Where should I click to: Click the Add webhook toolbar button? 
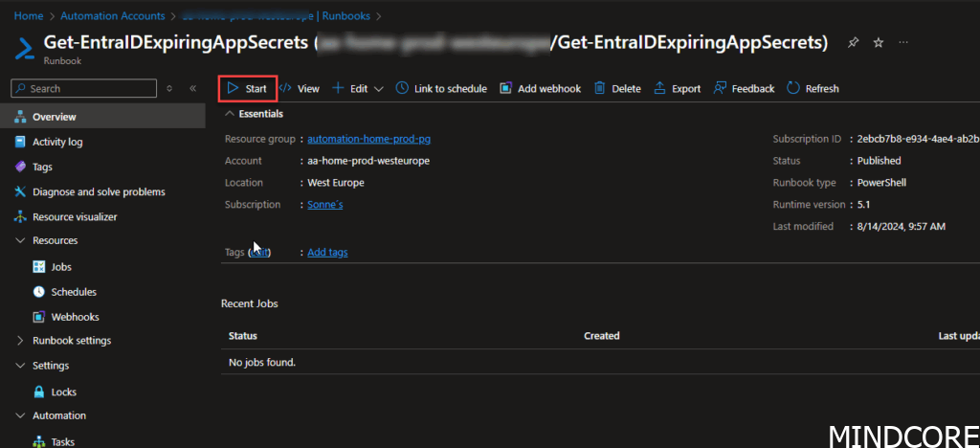[540, 88]
